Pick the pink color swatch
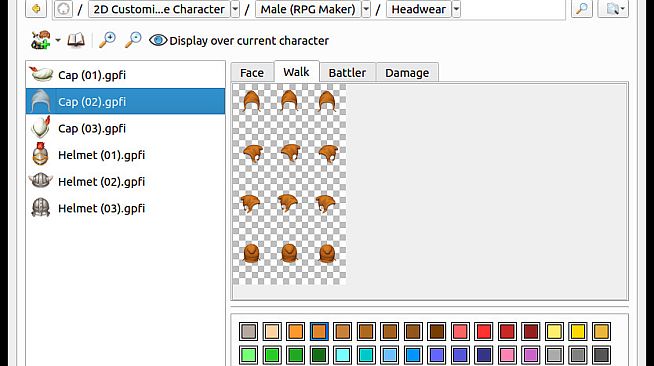The height and width of the screenshot is (366, 654). 507,355
